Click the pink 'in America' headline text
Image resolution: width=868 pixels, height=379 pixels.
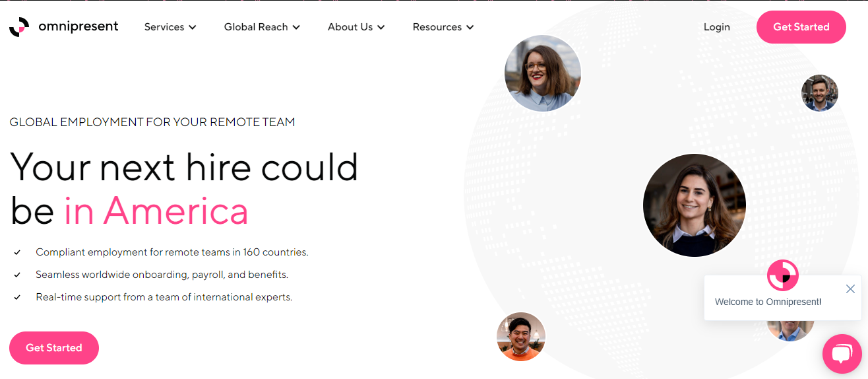point(156,211)
